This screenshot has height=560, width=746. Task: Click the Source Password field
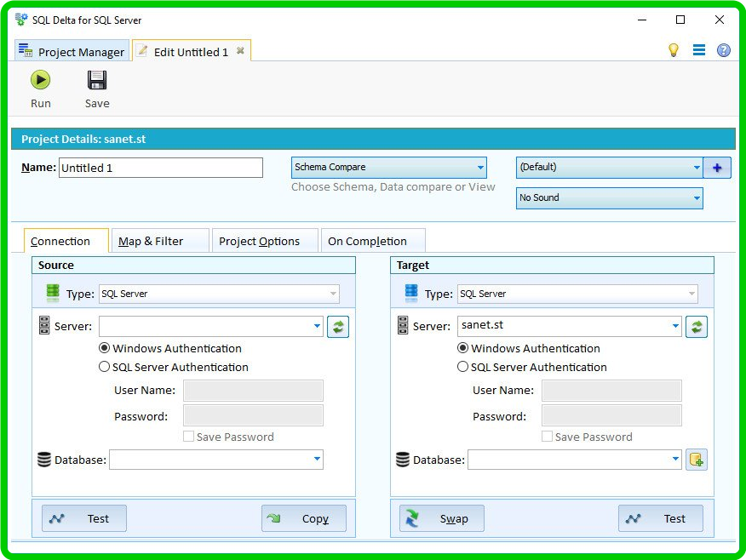tap(253, 415)
